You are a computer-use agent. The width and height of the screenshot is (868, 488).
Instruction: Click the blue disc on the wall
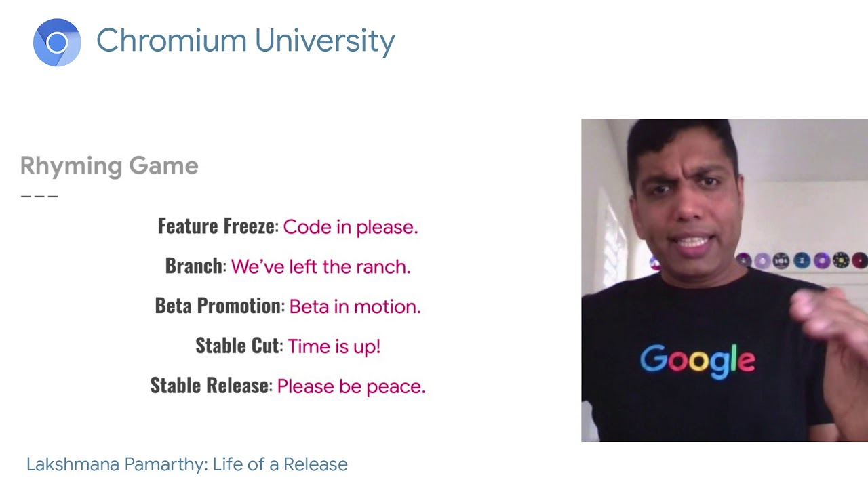[802, 260]
